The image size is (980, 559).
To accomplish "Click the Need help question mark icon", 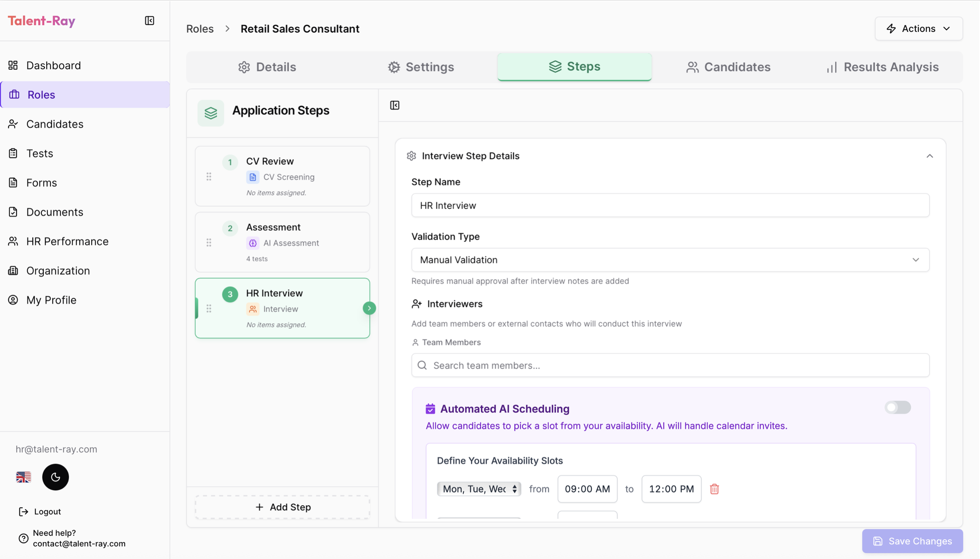I will (x=23, y=538).
